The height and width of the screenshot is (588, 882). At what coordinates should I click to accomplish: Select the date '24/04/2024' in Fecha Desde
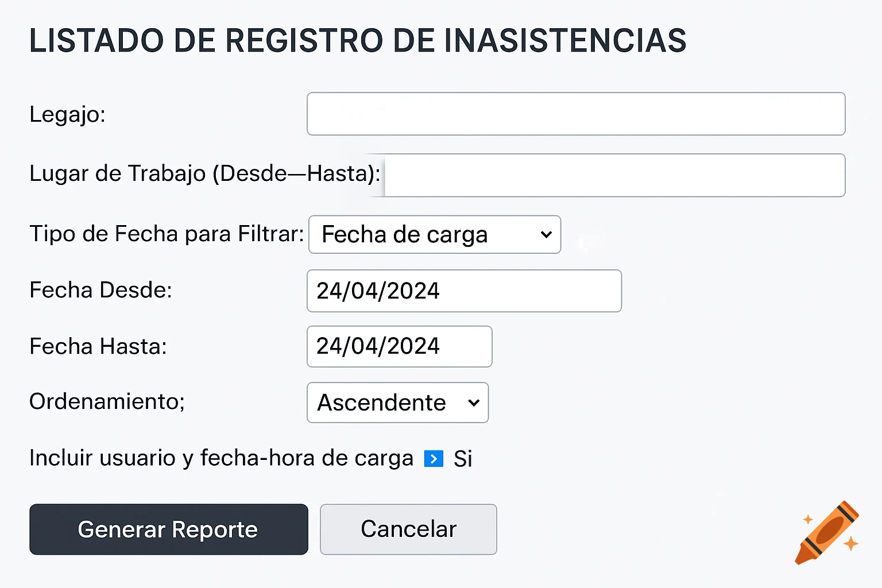(x=378, y=291)
